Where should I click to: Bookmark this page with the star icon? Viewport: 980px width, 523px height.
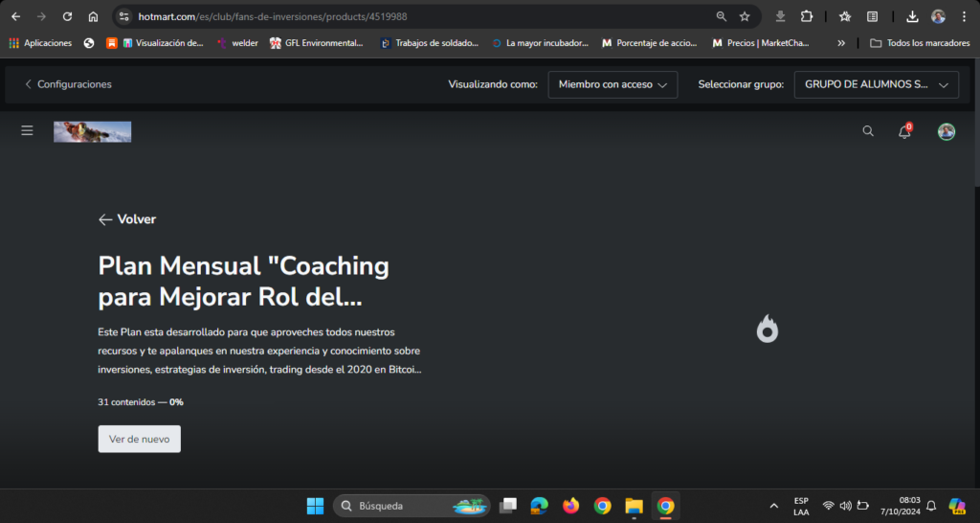[745, 16]
